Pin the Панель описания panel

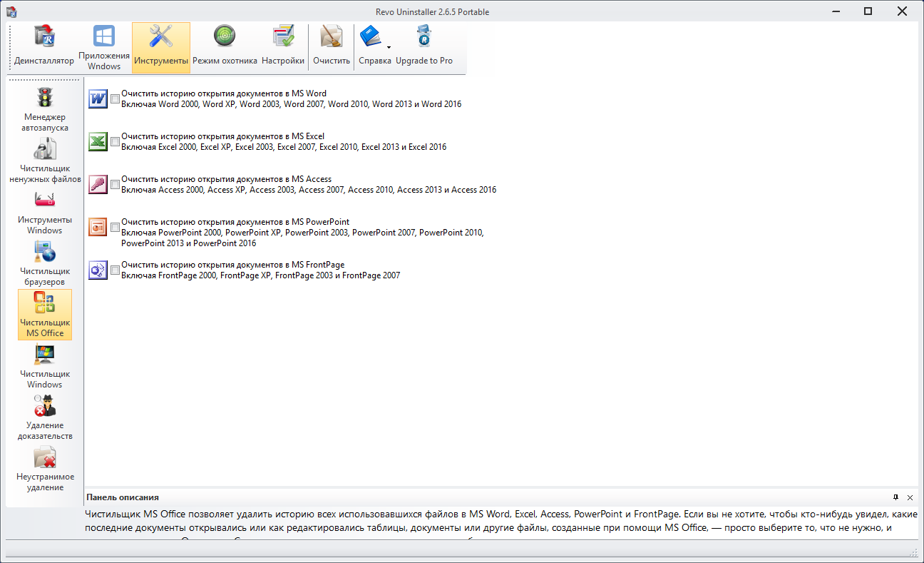pyautogui.click(x=895, y=497)
